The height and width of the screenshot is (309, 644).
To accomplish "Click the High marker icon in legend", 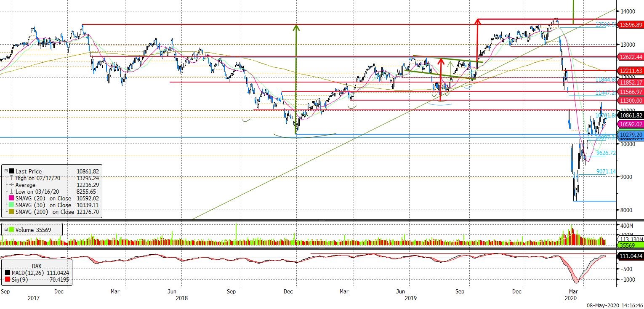I will [x=11, y=178].
